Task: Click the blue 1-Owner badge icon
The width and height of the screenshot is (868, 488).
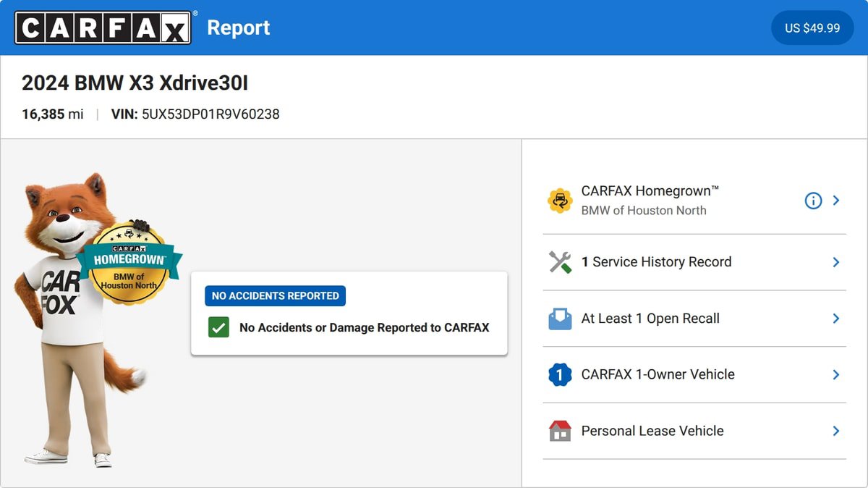Action: [560, 374]
